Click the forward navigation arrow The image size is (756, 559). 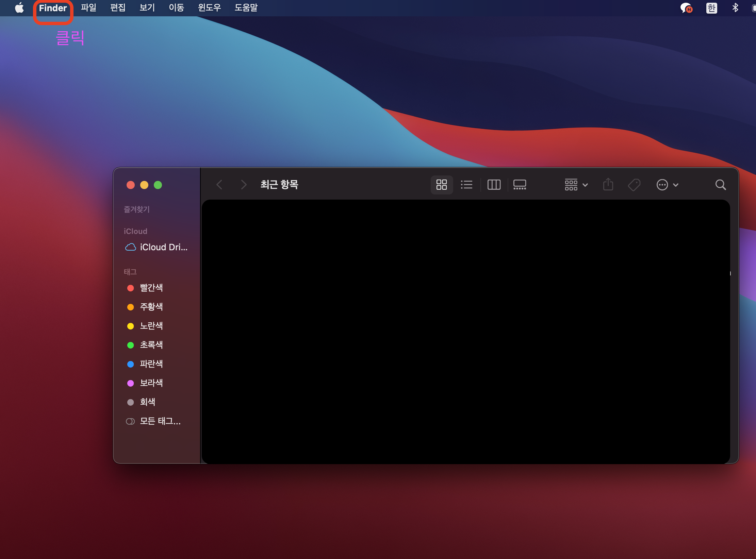point(243,185)
